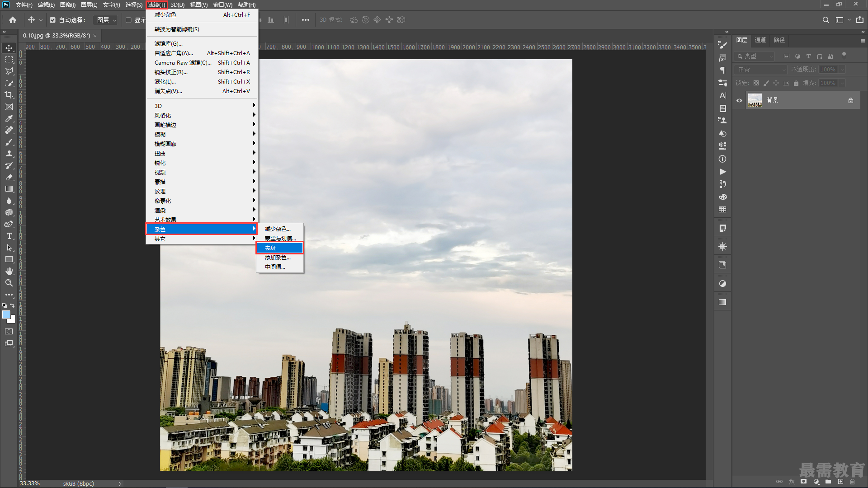Viewport: 868px width, 488px height.
Task: Select the Clone Stamp tool
Action: point(9,154)
